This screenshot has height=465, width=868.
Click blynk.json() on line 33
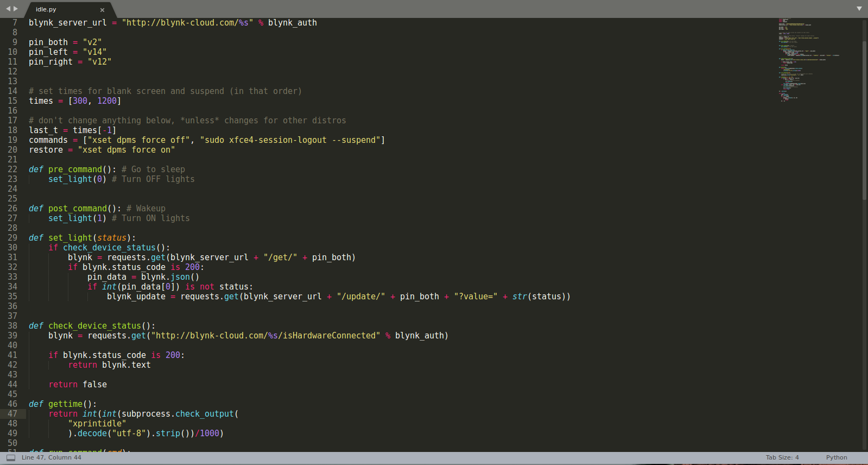coord(170,277)
